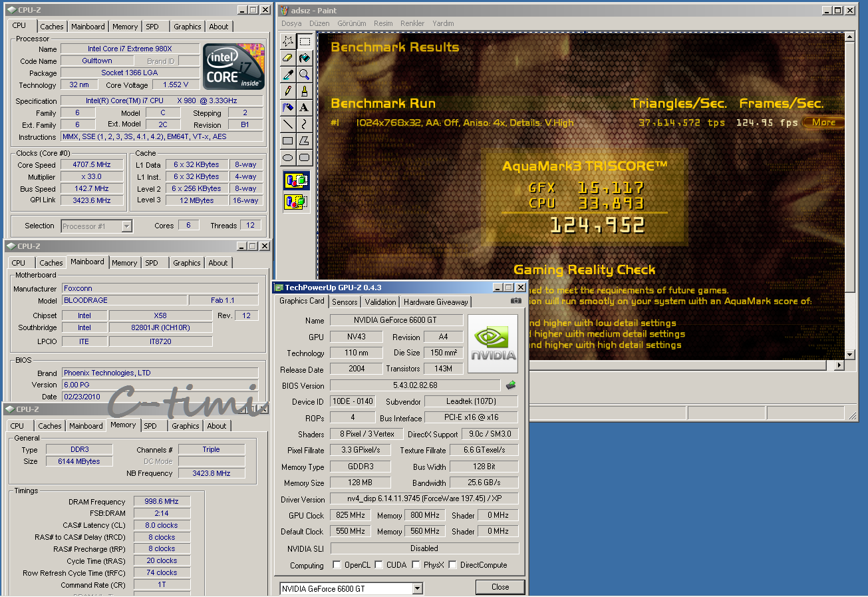Screen dimensions: 868x597
Task: Enable the DirectCompute checkbox in GPU-Z
Action: coord(452,565)
